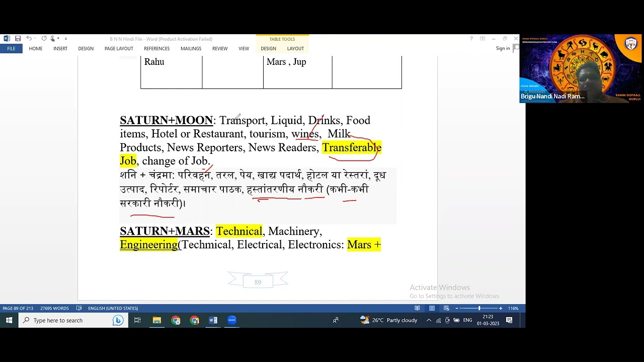
Task: Click the Zoom presenter video thumbnail
Action: 581,68
